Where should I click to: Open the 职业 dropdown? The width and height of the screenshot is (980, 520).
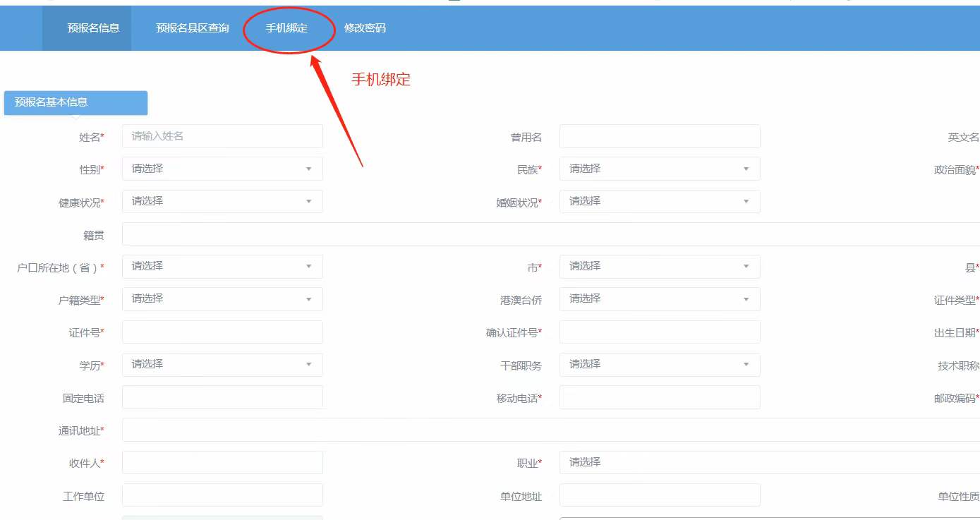click(x=769, y=462)
